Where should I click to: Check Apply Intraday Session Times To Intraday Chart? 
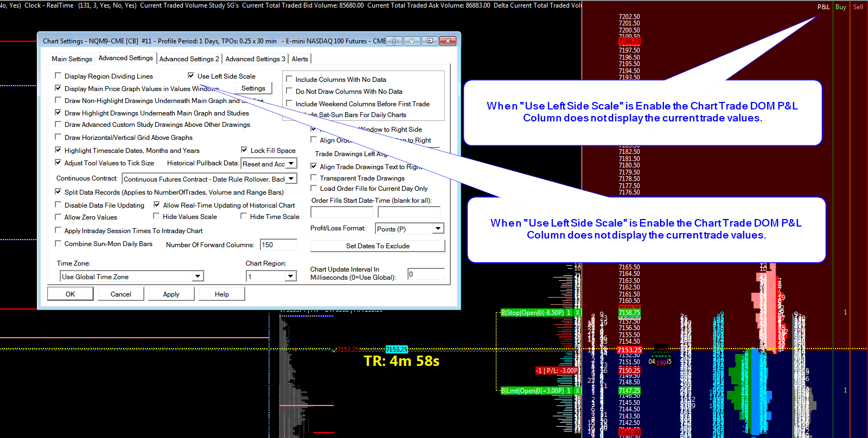[58, 230]
